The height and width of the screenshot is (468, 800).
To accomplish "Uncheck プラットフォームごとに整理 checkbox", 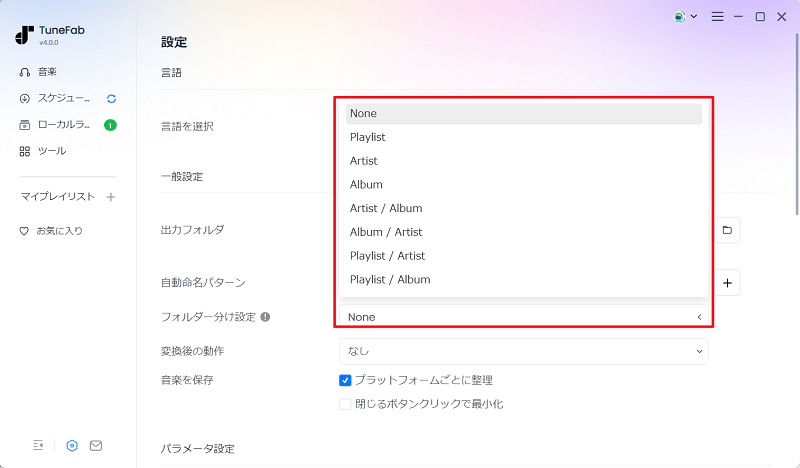I will coord(345,380).
